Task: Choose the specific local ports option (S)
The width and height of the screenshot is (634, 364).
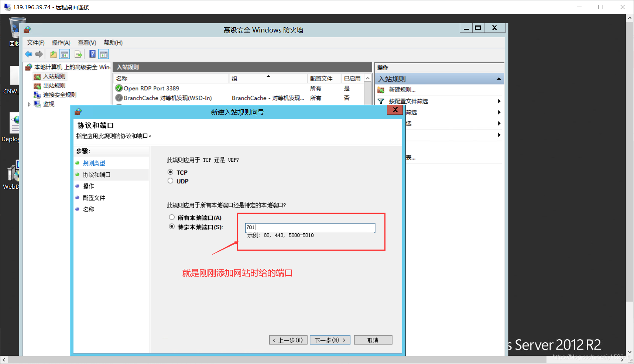Action: (172, 226)
